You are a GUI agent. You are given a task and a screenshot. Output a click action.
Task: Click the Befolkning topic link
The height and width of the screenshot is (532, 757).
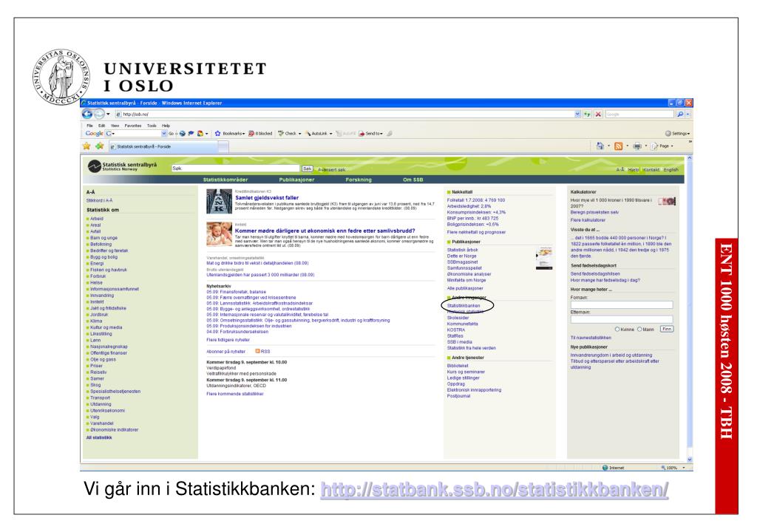click(x=101, y=244)
